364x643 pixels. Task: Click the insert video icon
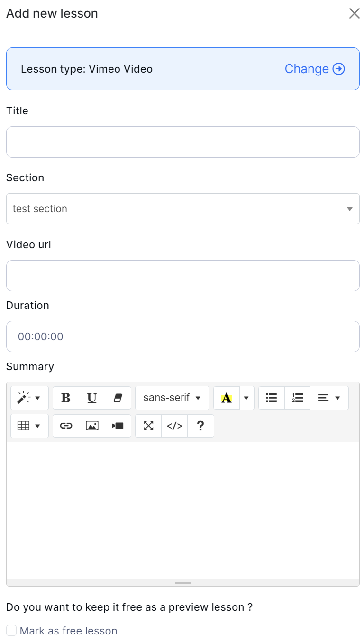pos(118,426)
